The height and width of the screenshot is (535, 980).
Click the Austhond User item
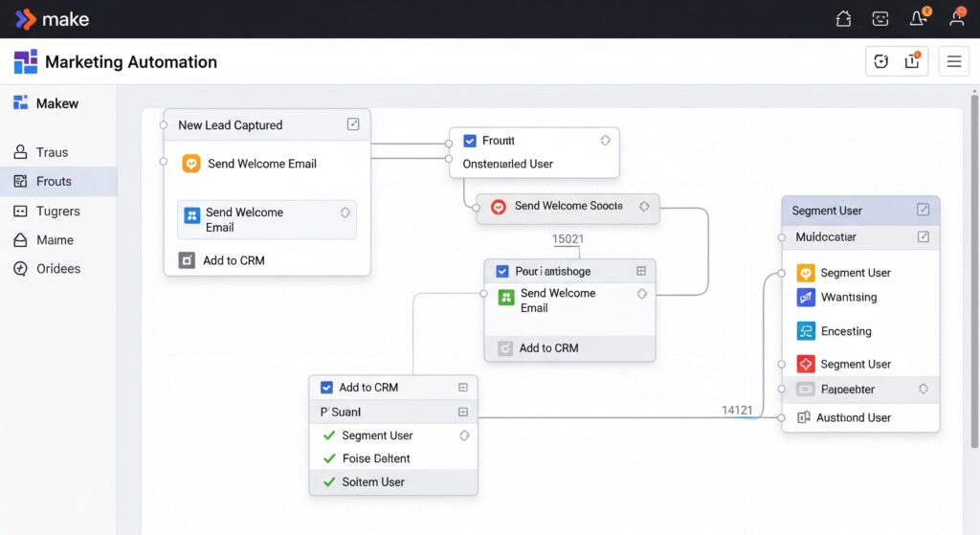tap(853, 417)
